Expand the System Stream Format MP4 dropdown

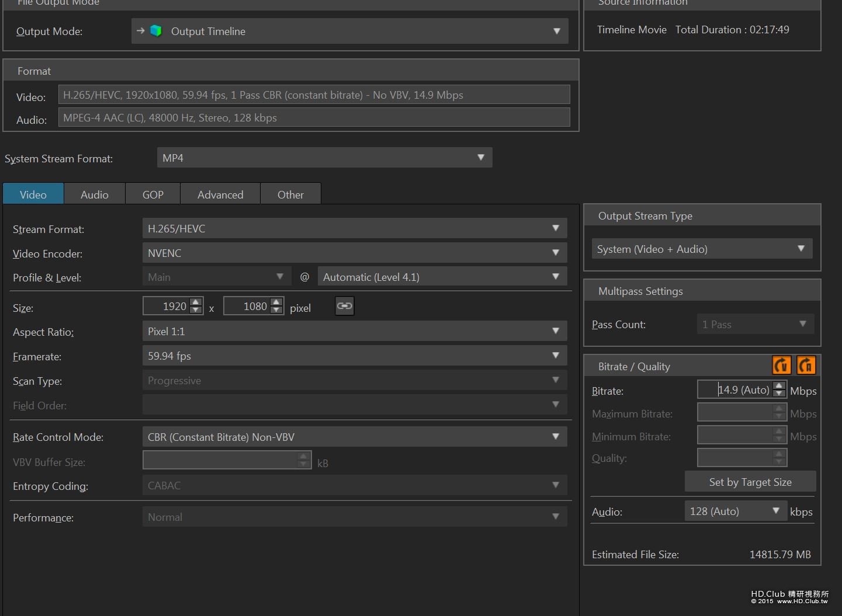(x=324, y=158)
